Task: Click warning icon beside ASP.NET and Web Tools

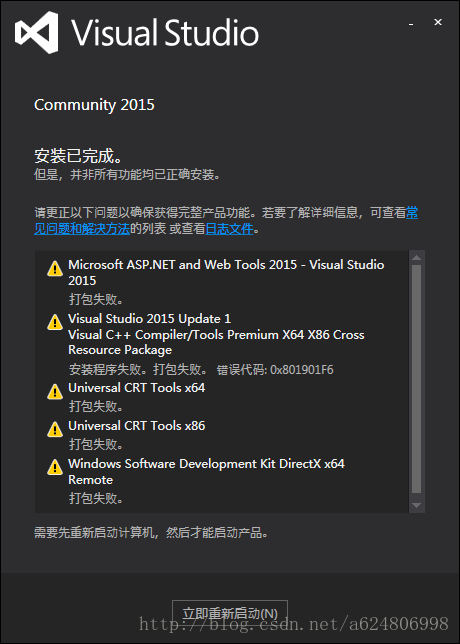Action: [55, 269]
